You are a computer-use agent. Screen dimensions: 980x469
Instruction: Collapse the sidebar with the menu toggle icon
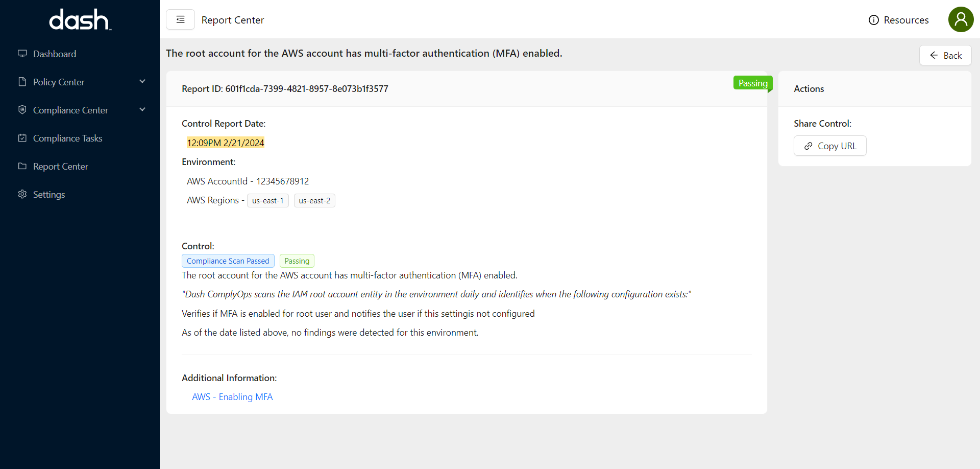pos(180,19)
